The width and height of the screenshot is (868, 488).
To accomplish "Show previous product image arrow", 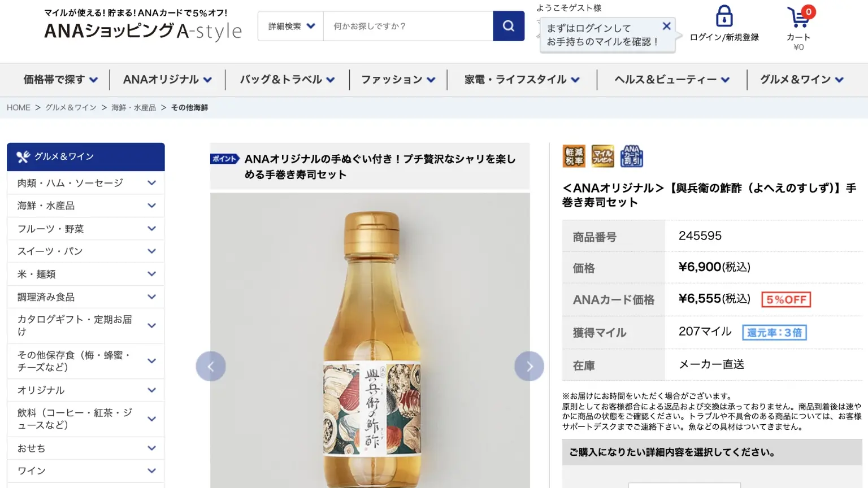I will point(211,367).
